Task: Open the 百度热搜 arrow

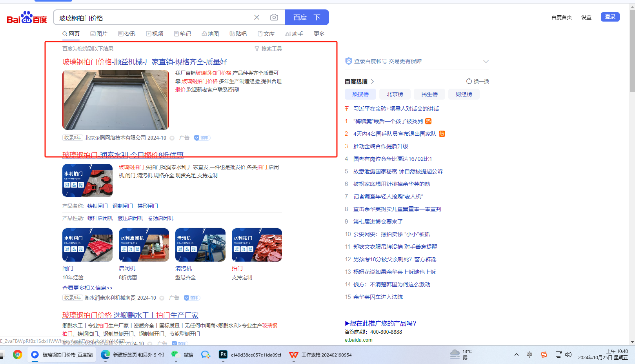Action: pos(372,82)
